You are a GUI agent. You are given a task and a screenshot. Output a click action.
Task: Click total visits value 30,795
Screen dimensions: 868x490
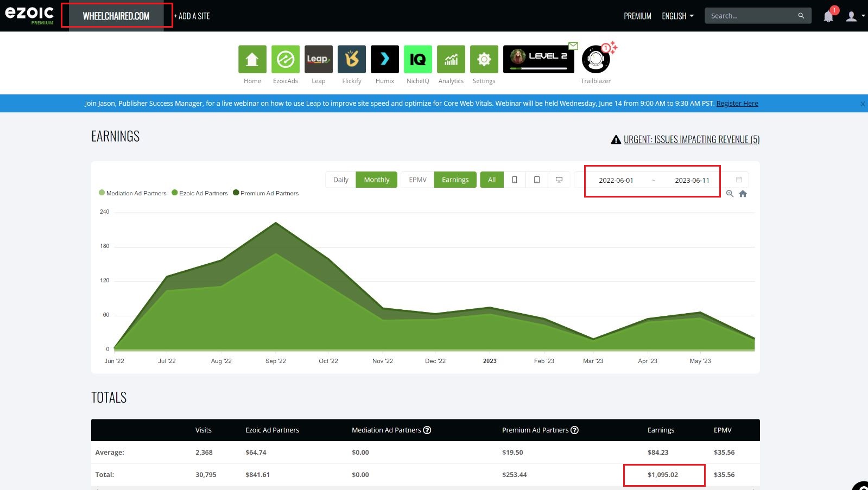tap(206, 474)
